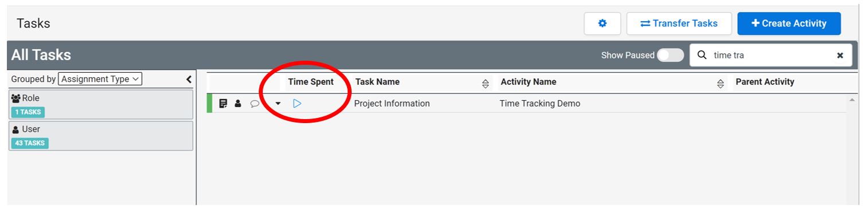Open the Assignment Type grouping dropdown
This screenshot has height=213, width=868.
[x=100, y=79]
